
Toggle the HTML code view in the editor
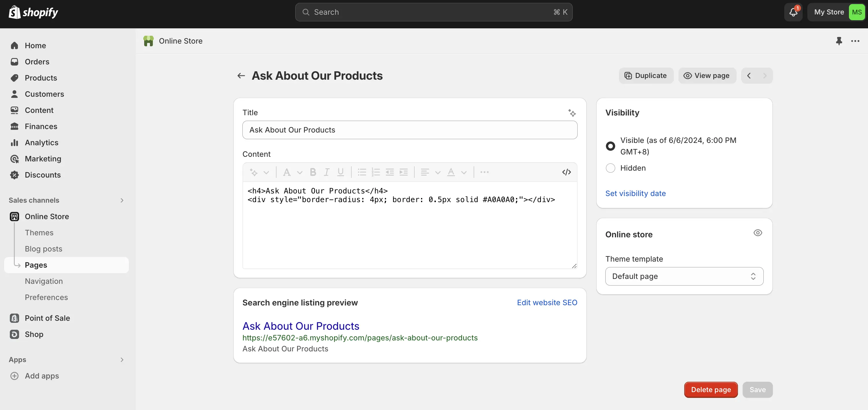[x=566, y=172]
